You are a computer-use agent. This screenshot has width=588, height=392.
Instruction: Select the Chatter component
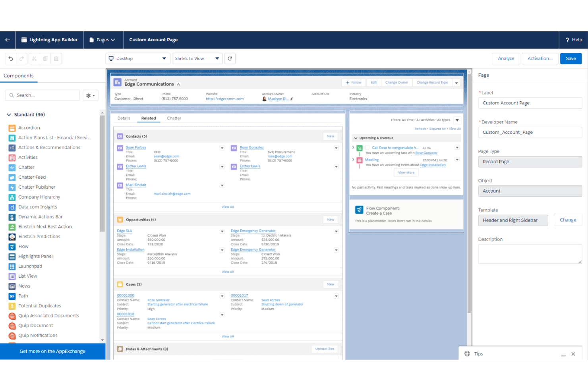(26, 167)
